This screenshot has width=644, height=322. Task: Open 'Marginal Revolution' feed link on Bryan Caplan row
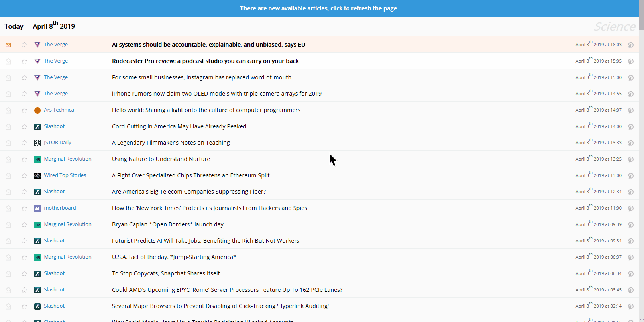68,224
